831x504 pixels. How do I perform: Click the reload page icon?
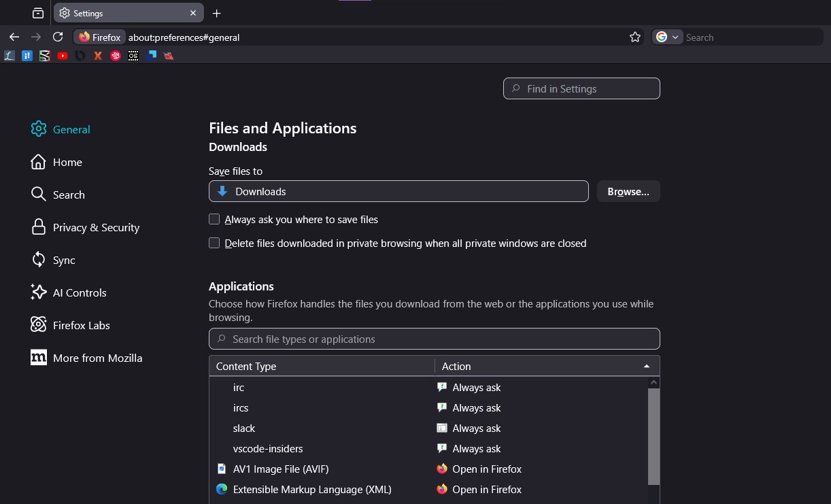(x=58, y=37)
